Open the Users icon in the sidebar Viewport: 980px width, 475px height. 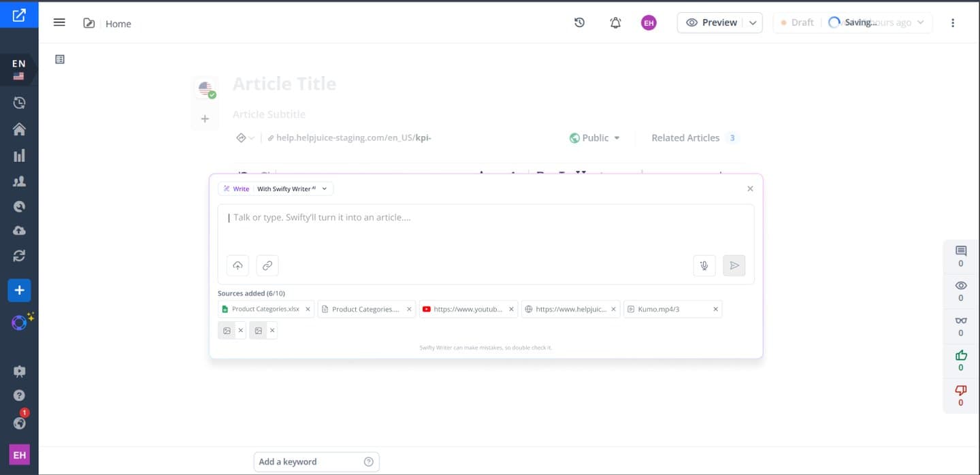[19, 181]
